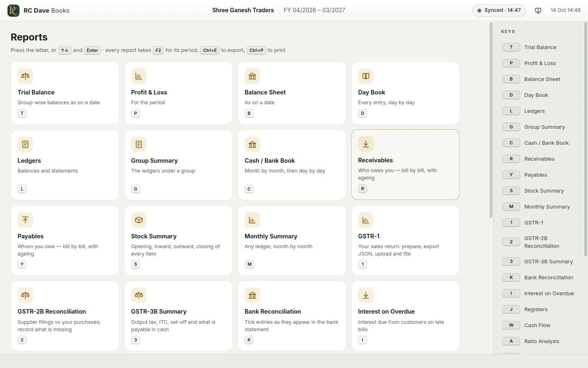Image resolution: width=588 pixels, height=368 pixels.
Task: Click the R key badge on Receivables card
Action: (363, 188)
